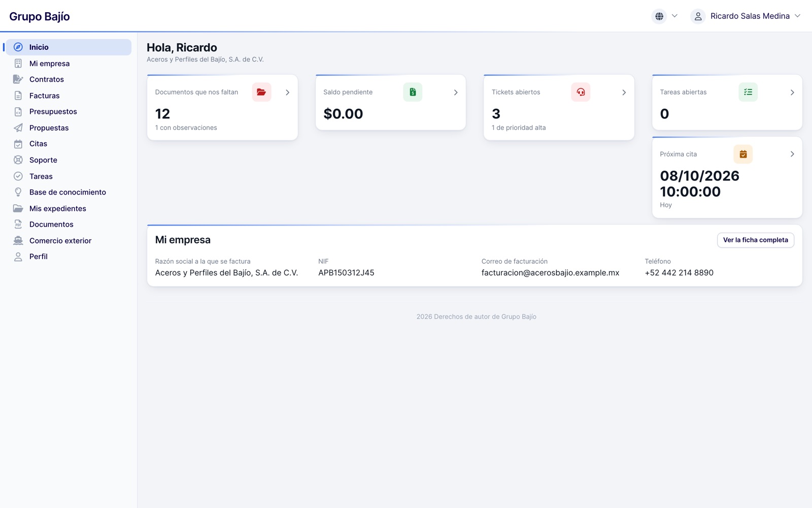Click the Base de conocimiento lightbulb icon
Viewport: 812px width, 508px height.
pyautogui.click(x=18, y=192)
